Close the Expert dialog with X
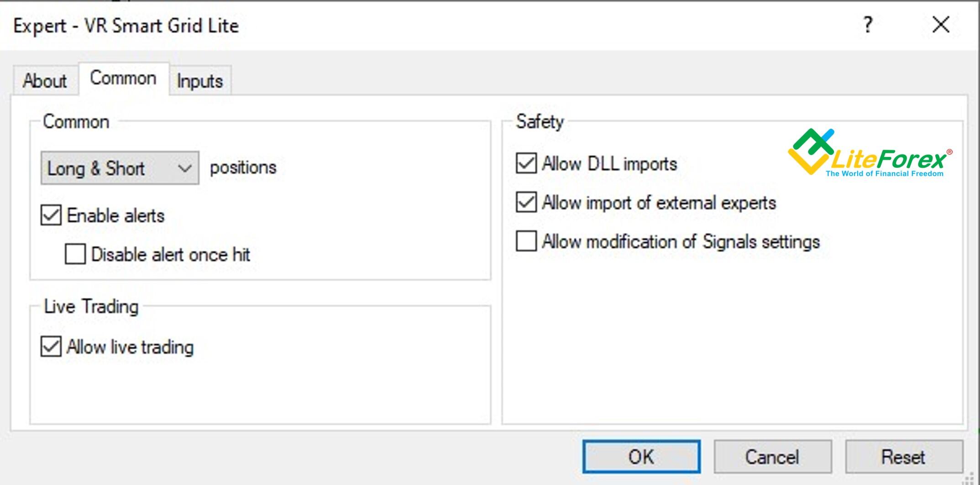This screenshot has height=485, width=980. point(941,25)
